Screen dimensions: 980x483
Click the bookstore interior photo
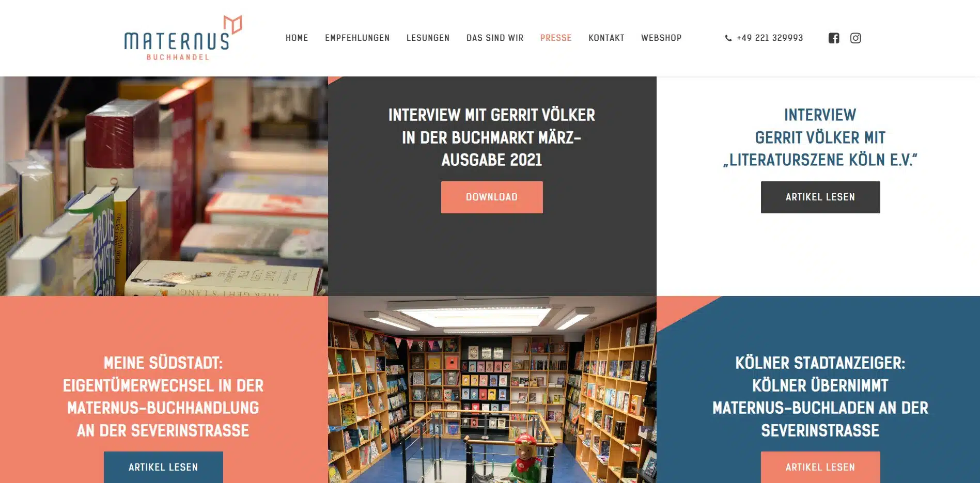tap(492, 389)
